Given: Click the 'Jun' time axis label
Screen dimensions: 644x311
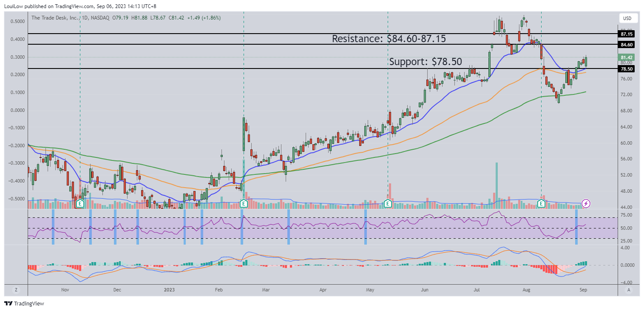Looking at the screenshot, I should coord(425,290).
